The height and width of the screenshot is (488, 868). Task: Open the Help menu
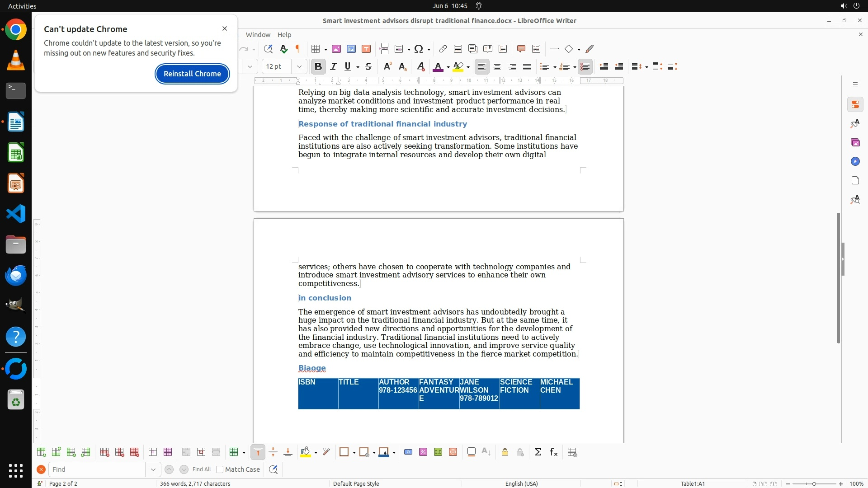pos(284,35)
